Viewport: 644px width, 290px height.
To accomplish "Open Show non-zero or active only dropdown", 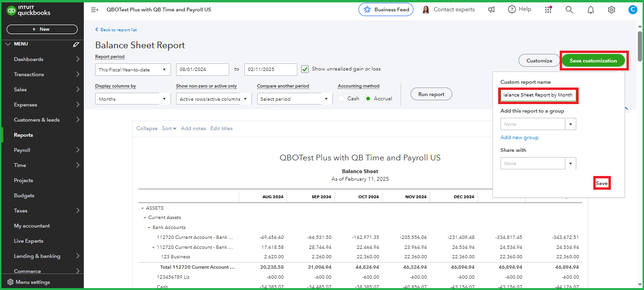I will 214,99.
